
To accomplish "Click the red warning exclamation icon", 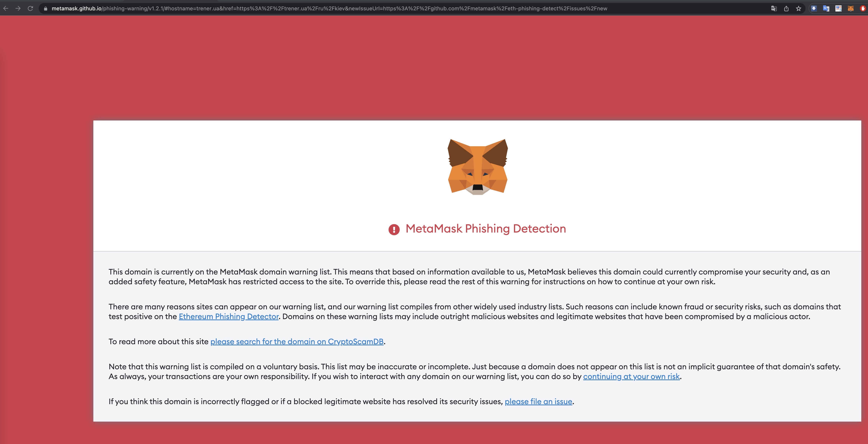I will (x=394, y=229).
